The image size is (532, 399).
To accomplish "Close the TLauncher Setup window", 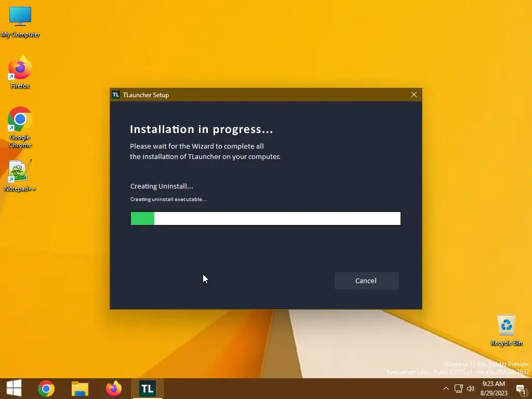I will point(414,95).
